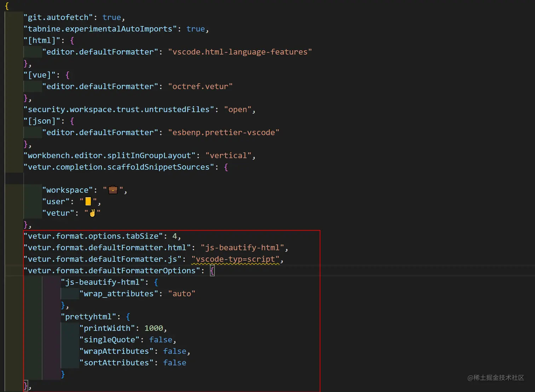Click false value of sortAttributes

coord(174,363)
